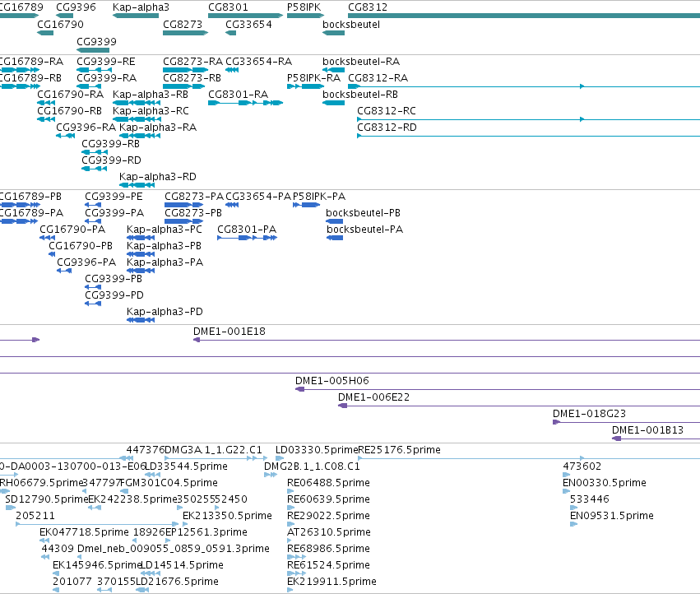Click EST EK047718.5prime
This screenshot has width=700, height=594.
click(84, 532)
